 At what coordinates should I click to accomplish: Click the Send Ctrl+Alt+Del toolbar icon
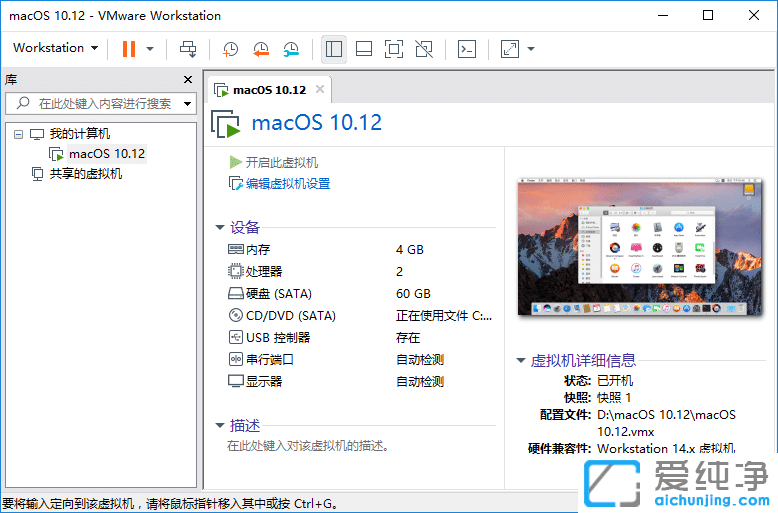point(188,49)
